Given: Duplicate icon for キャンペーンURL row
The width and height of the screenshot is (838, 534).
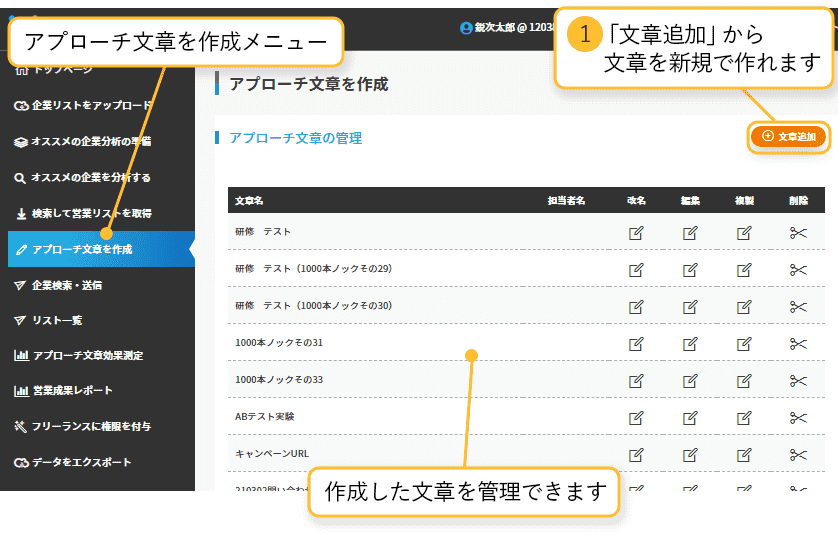Looking at the screenshot, I should 744,455.
